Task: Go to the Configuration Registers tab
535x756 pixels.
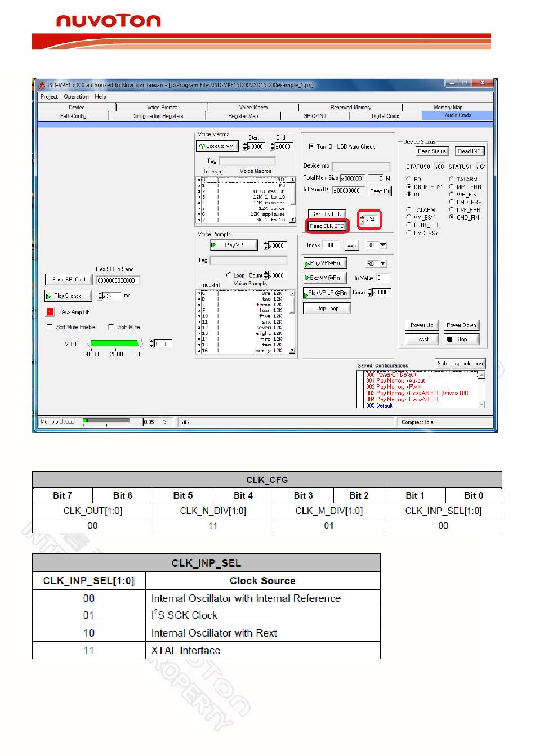Action: click(x=157, y=116)
